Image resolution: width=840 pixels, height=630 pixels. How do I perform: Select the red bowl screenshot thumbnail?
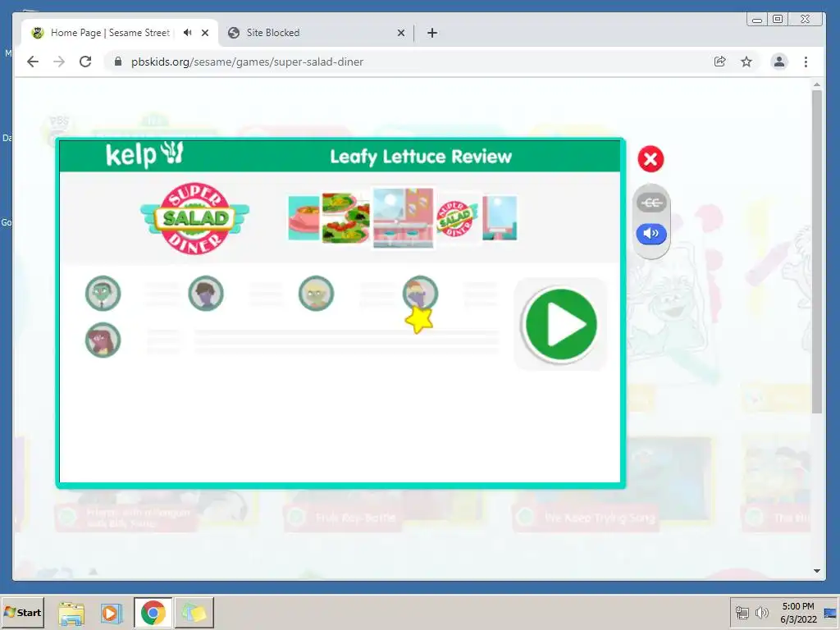coord(304,218)
